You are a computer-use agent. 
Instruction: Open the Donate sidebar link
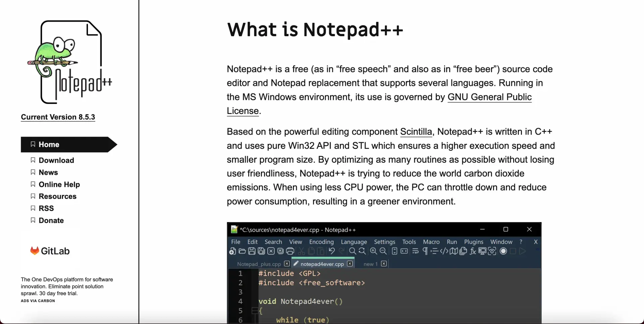(x=51, y=220)
